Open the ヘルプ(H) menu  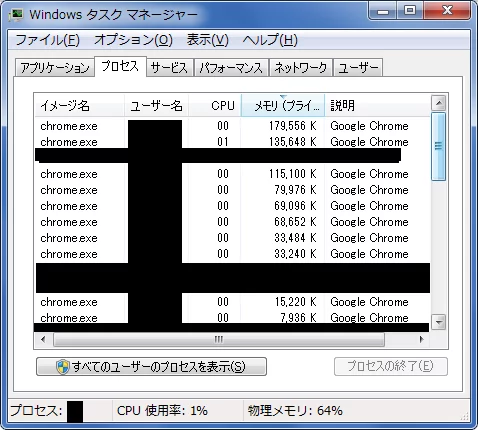click(x=270, y=40)
